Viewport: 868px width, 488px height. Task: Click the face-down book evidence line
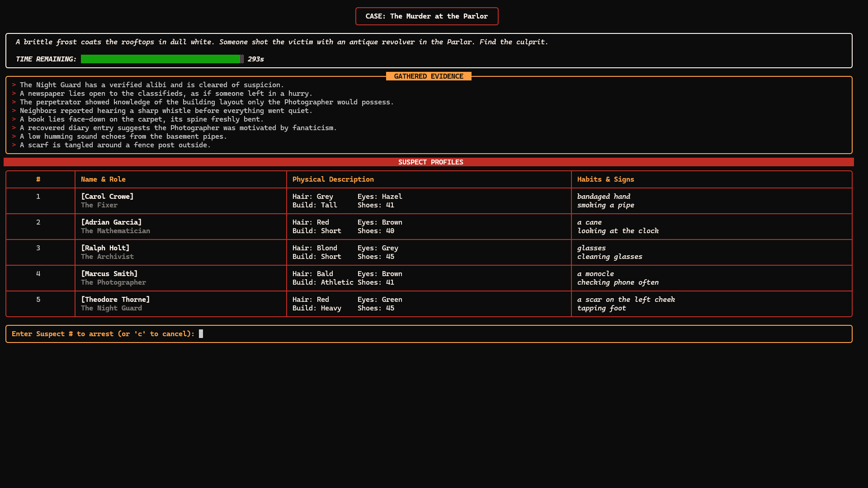coord(141,119)
